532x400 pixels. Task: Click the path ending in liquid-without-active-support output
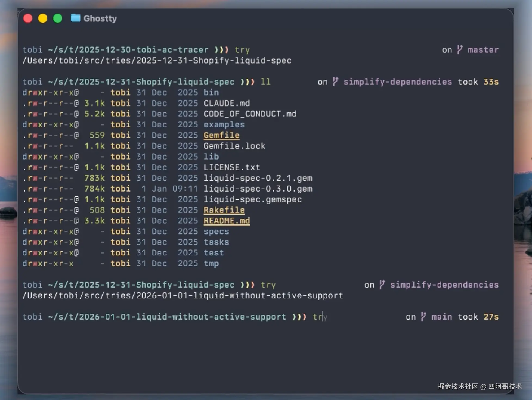tap(183, 295)
